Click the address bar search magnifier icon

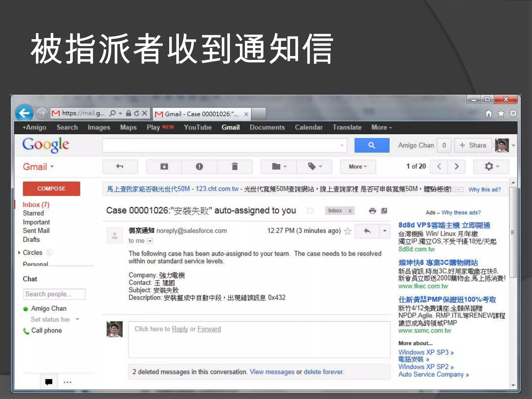click(112, 114)
